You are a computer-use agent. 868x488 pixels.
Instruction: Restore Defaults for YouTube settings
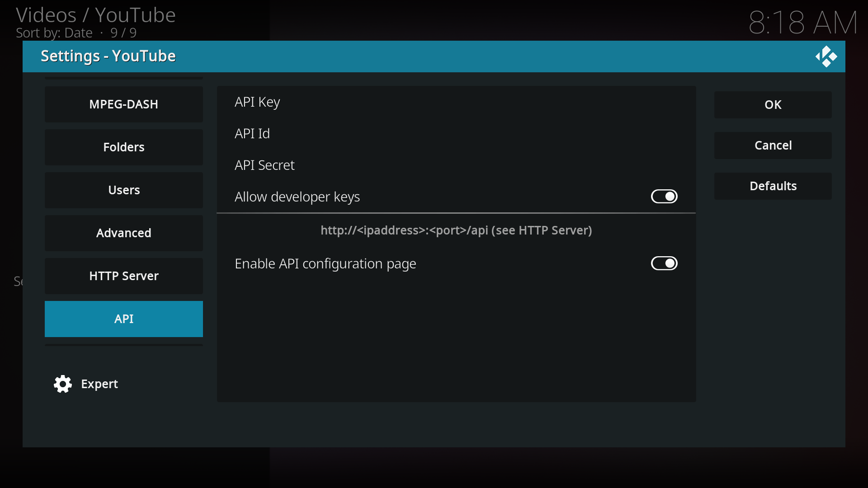pos(773,186)
